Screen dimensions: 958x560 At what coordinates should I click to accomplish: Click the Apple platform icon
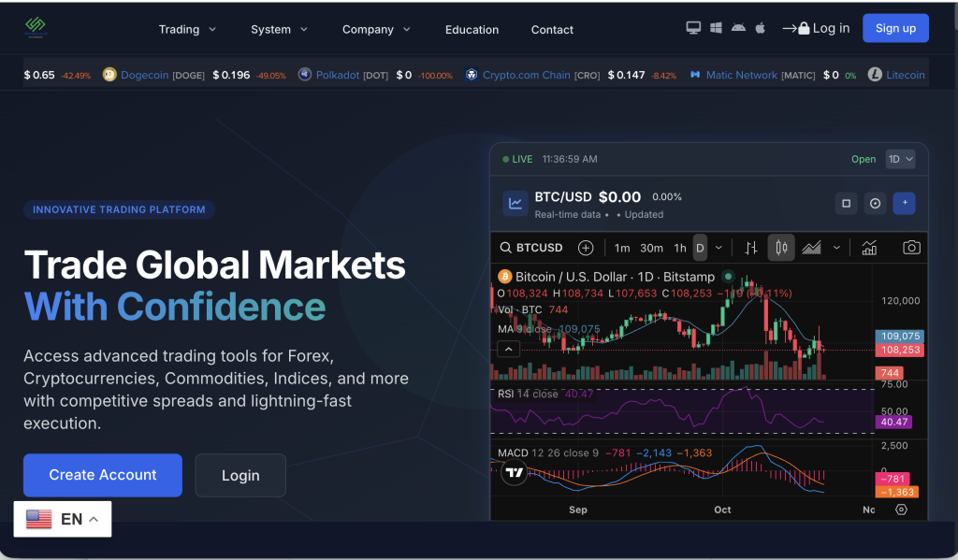point(760,28)
